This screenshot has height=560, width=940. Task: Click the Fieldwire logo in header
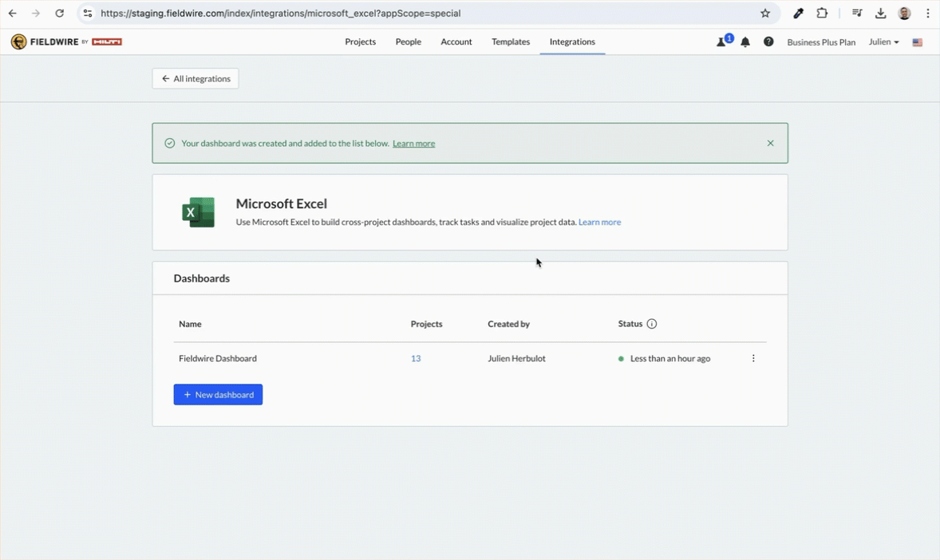click(x=66, y=41)
